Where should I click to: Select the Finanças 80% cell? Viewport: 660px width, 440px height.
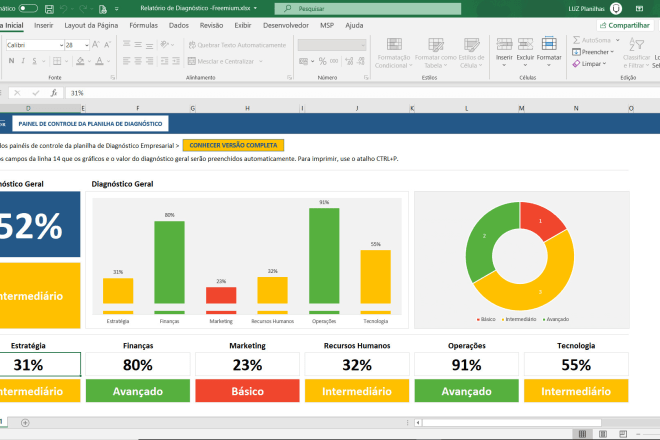point(138,365)
